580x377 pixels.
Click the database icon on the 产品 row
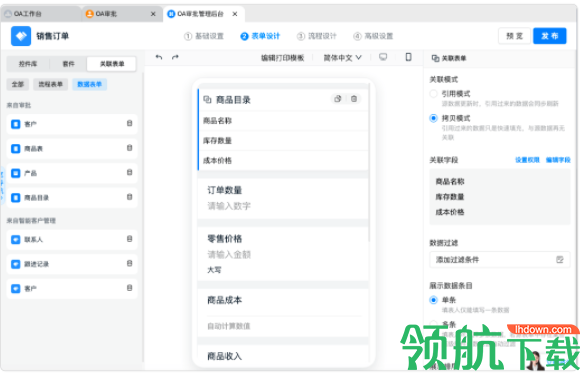click(x=129, y=172)
